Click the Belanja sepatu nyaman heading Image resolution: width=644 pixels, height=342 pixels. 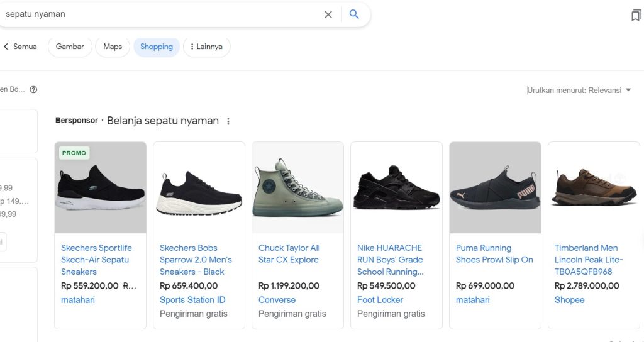coord(163,121)
